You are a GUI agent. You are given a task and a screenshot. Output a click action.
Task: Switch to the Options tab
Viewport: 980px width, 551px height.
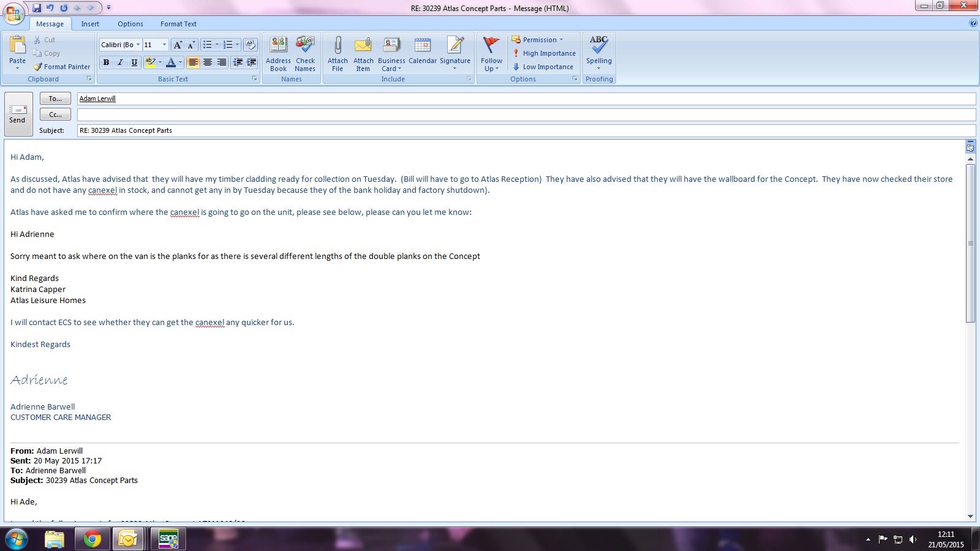tap(130, 24)
